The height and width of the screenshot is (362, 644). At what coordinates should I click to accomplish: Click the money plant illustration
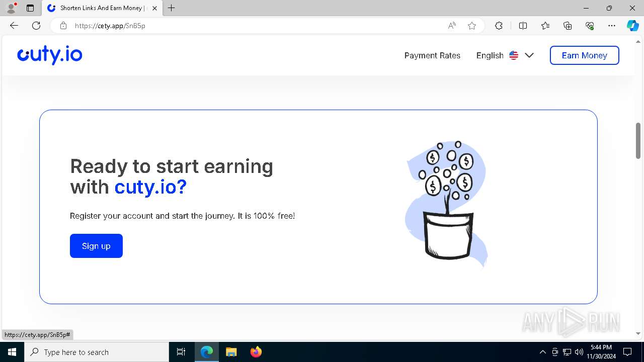447,203
